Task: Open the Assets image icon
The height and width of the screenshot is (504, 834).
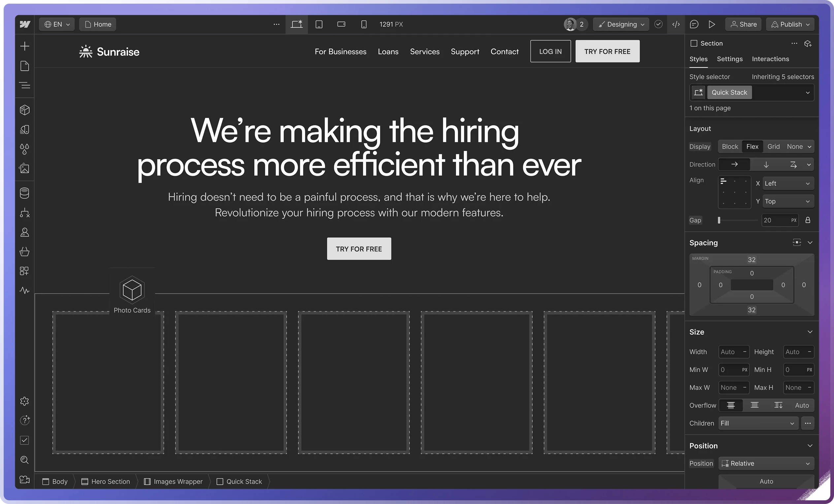Action: (25, 168)
